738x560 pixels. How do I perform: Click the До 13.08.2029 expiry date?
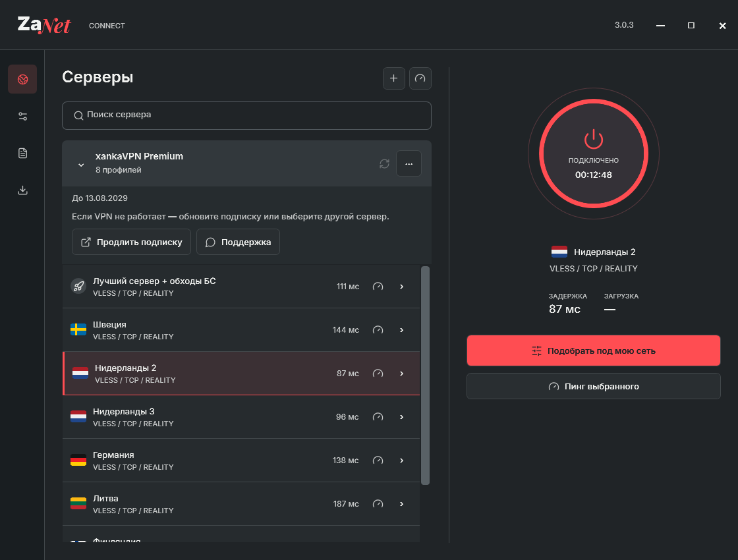99,198
